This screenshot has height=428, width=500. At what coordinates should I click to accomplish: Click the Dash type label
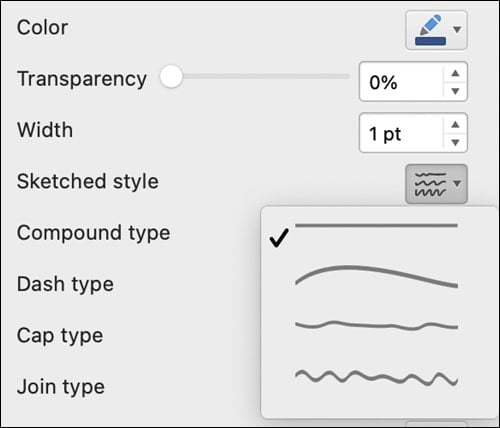click(65, 285)
